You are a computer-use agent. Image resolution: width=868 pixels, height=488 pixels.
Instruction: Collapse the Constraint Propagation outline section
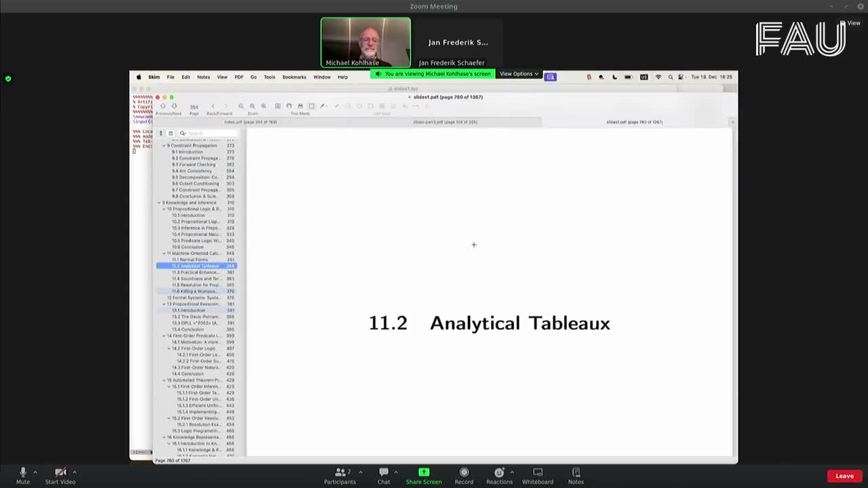[163, 145]
